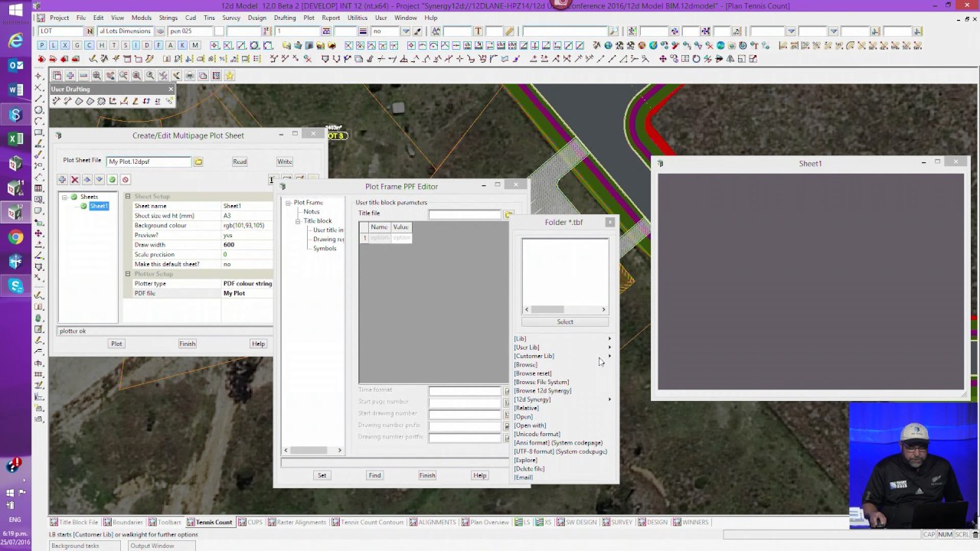
Task: Choose [Explore] from the folder menu
Action: point(526,460)
